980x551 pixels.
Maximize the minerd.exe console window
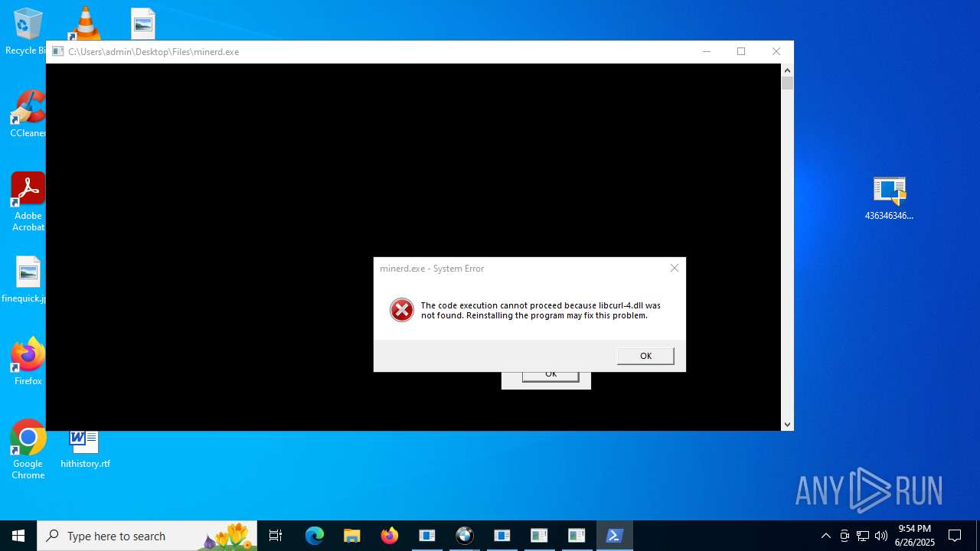pyautogui.click(x=741, y=52)
